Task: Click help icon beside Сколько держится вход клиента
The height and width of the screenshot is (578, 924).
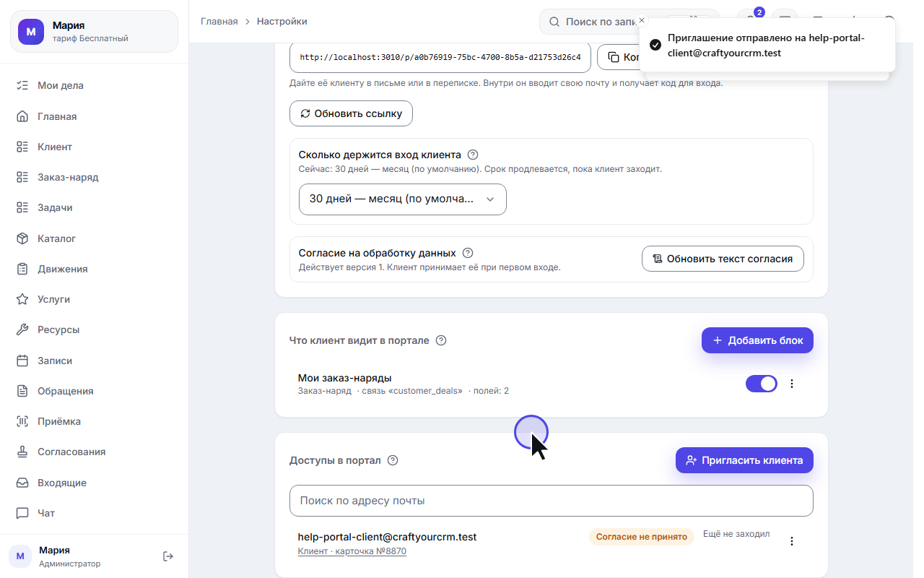Action: 473,155
